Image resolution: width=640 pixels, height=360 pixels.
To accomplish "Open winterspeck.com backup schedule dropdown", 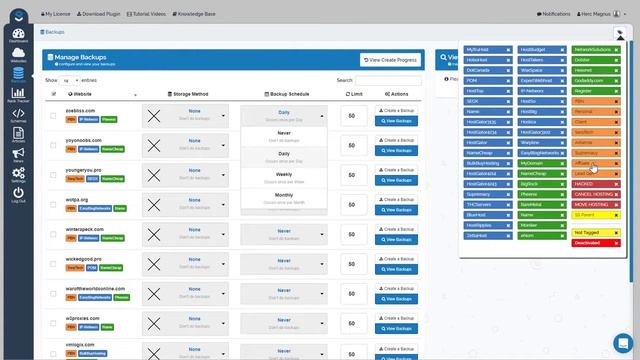I will (284, 234).
